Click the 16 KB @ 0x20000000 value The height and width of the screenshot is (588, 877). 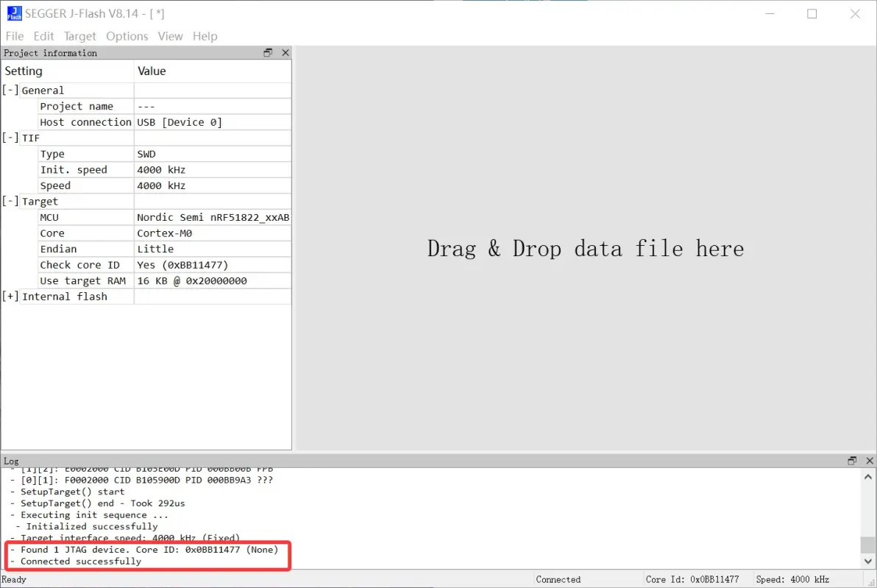(x=192, y=281)
